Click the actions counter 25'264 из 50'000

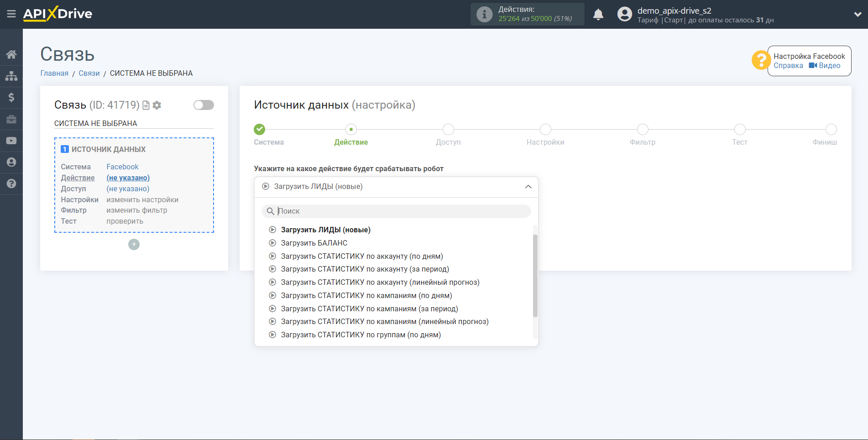click(535, 19)
